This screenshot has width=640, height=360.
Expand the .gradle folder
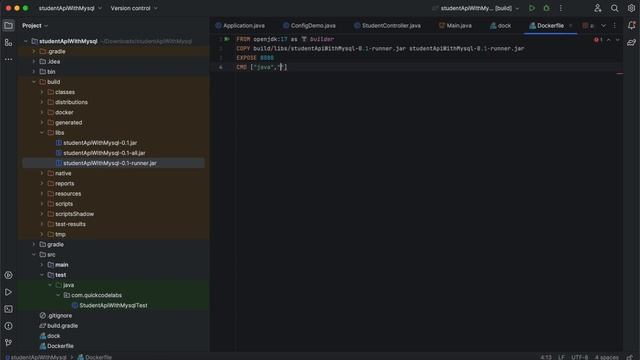[34, 51]
